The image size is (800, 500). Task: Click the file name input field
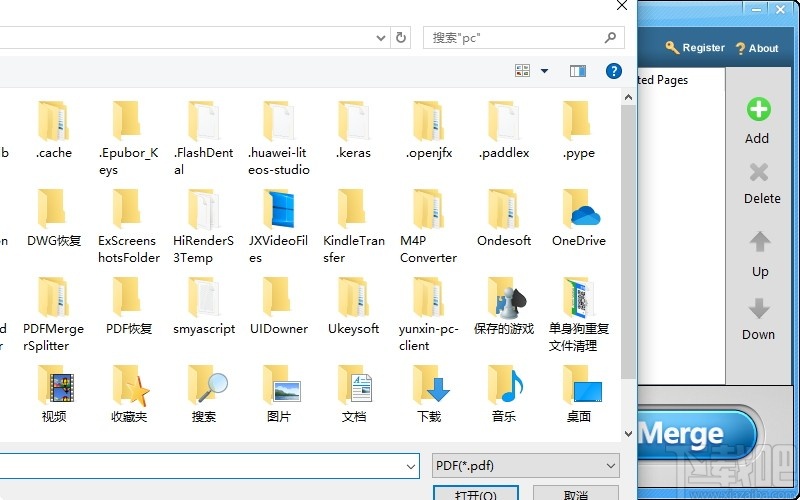(x=202, y=466)
